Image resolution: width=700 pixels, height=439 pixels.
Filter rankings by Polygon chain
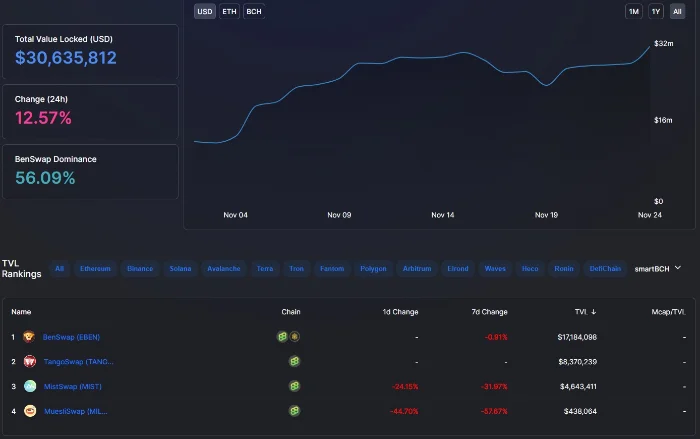[373, 268]
